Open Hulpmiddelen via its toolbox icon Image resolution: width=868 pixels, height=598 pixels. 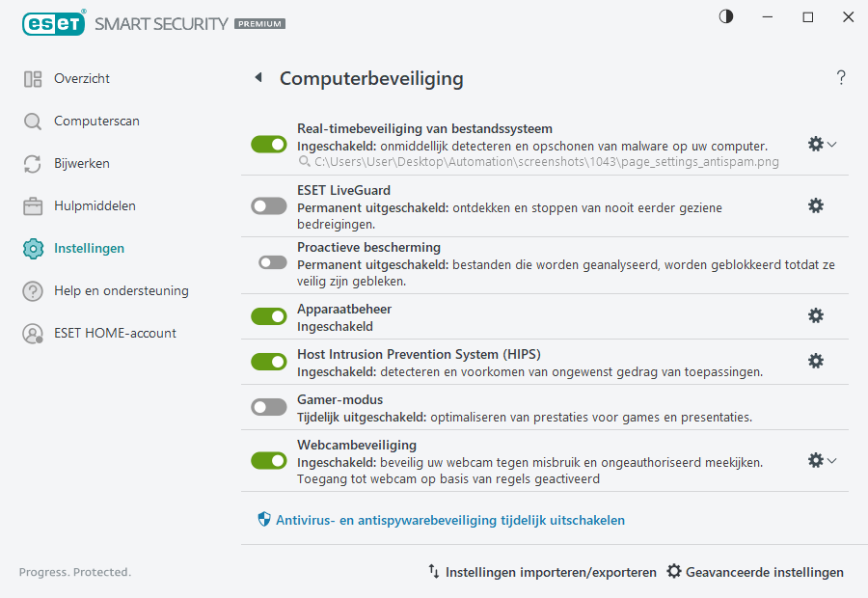tap(32, 205)
